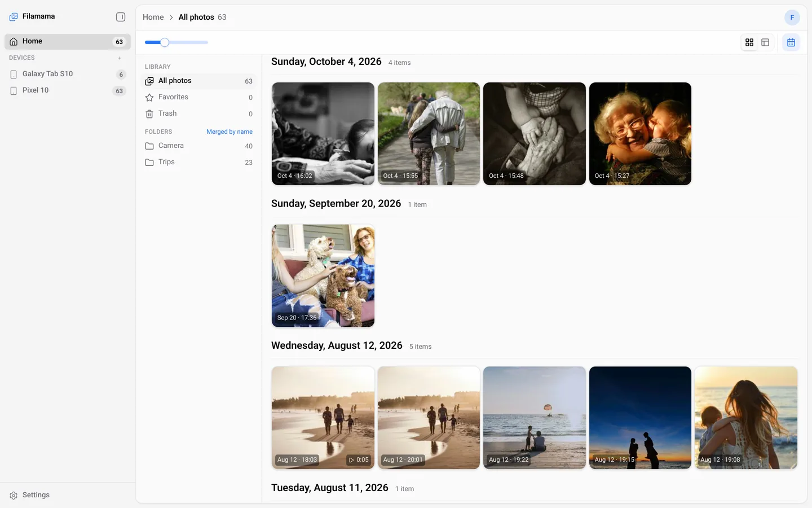The width and height of the screenshot is (812, 508).
Task: Click the Camera folder icon
Action: 149,146
